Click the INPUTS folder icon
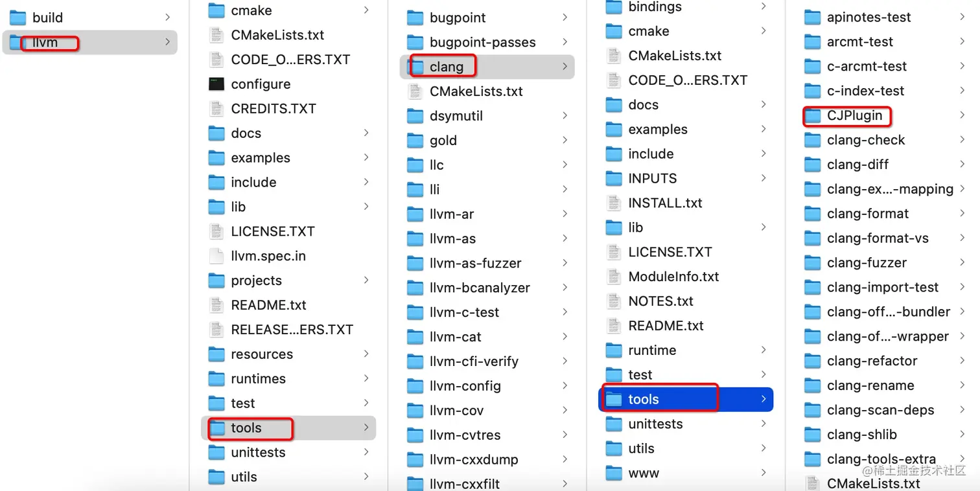This screenshot has width=980, height=491. point(614,178)
